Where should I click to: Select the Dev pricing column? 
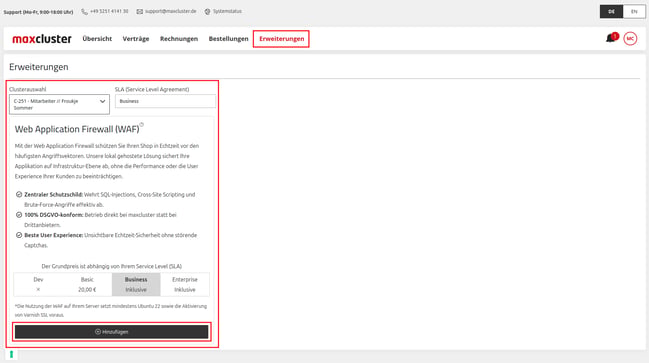pos(38,284)
